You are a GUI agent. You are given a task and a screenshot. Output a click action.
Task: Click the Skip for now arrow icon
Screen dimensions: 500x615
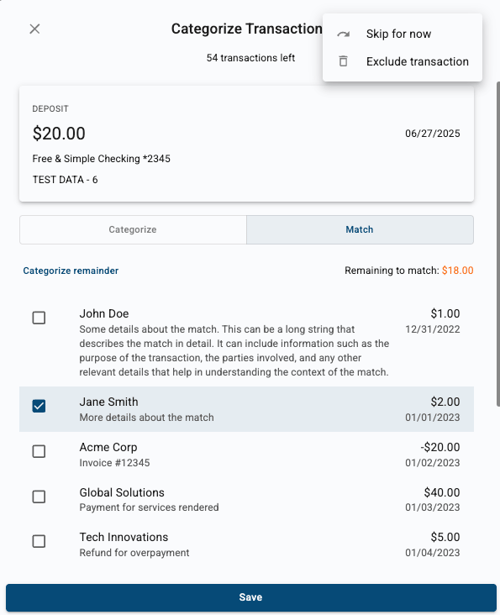click(x=344, y=34)
